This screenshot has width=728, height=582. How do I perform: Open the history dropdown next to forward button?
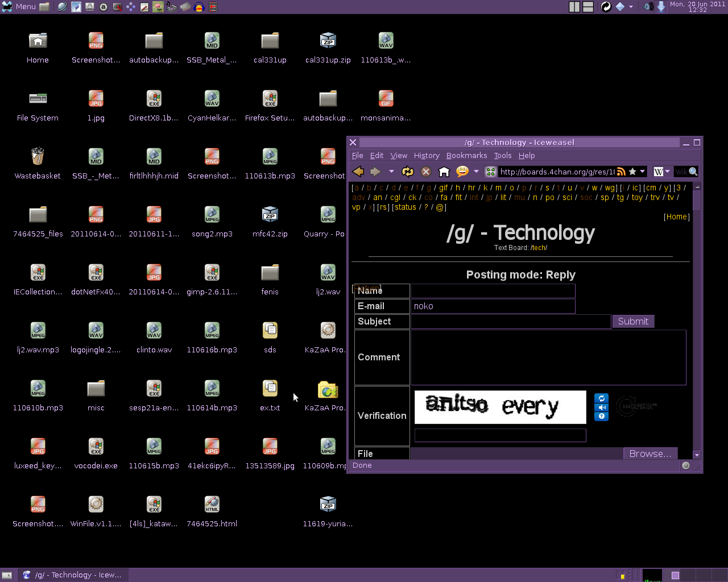[391, 172]
